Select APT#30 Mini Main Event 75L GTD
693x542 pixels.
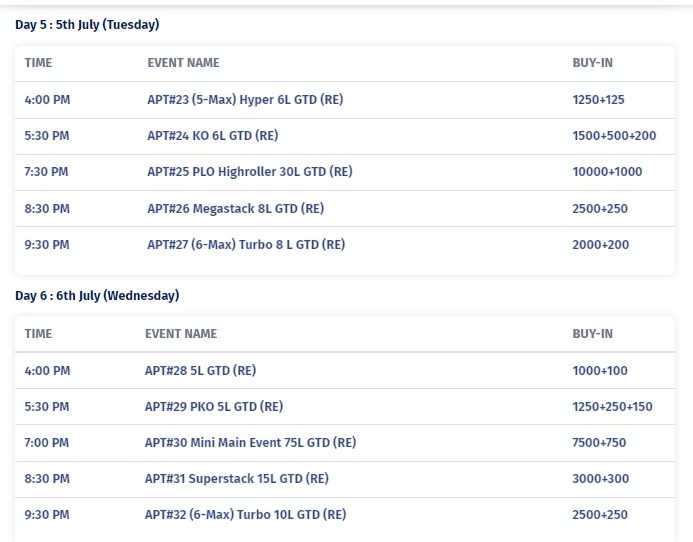[251, 443]
